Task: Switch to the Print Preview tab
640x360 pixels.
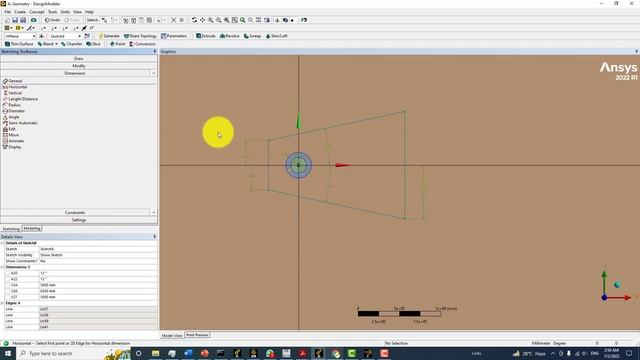Action: pos(197,335)
